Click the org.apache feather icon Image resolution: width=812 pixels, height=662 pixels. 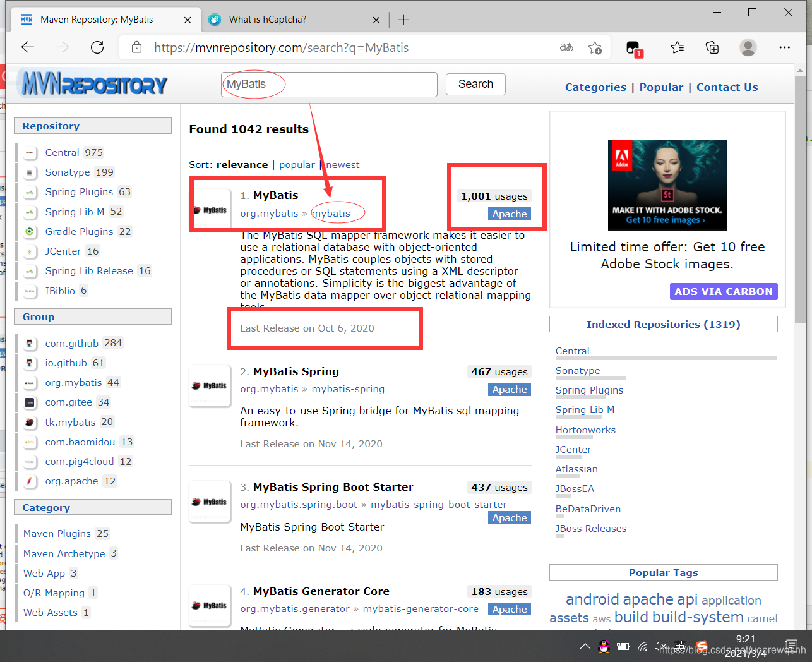(x=30, y=481)
